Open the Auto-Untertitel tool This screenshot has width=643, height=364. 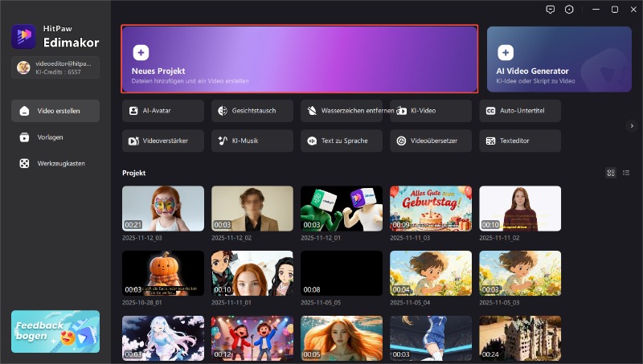coord(520,111)
